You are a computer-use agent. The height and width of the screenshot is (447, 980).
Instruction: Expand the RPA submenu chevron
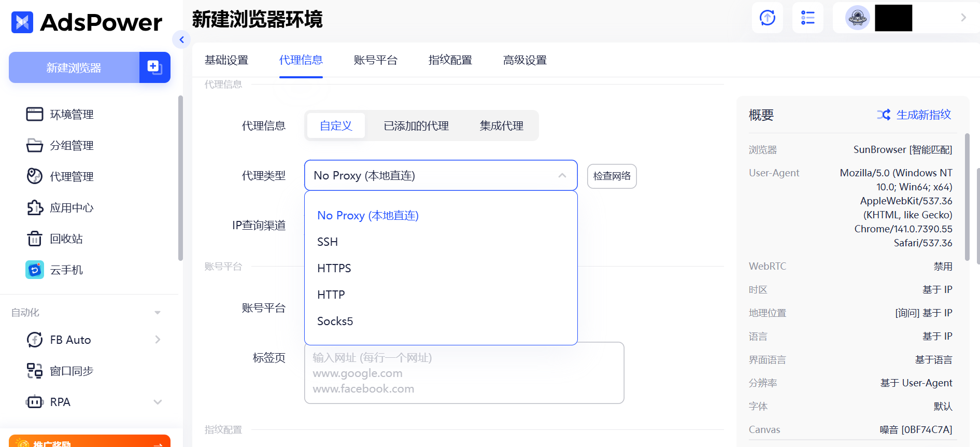[x=158, y=402]
